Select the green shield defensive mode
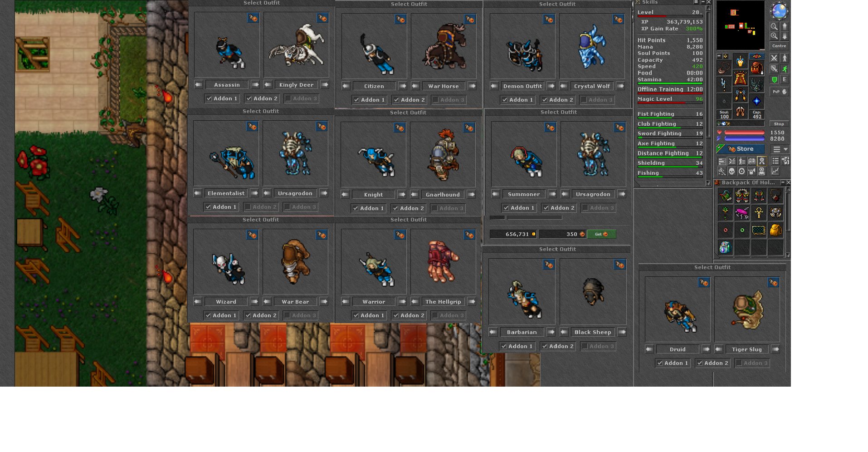Screen dimensions: 868x452 (774, 79)
